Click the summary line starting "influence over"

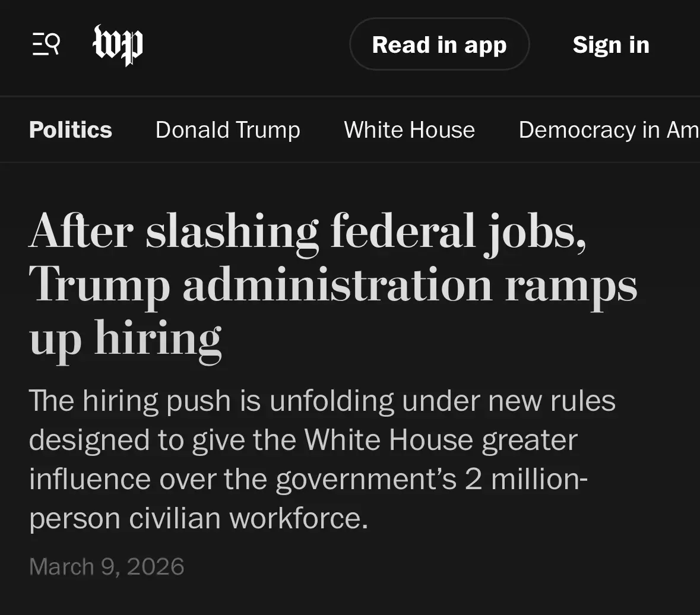(308, 479)
